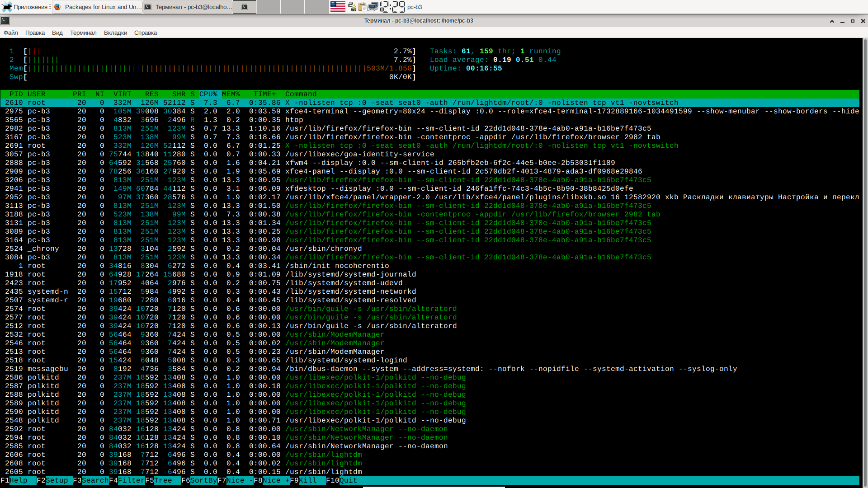
Task: Open the Вкладки menu
Action: tap(115, 33)
